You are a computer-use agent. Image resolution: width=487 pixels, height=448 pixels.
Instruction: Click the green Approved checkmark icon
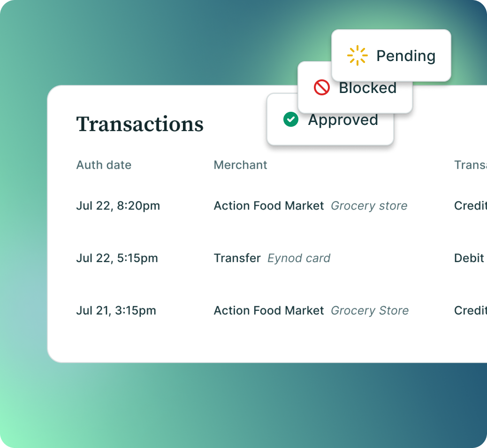pyautogui.click(x=291, y=119)
